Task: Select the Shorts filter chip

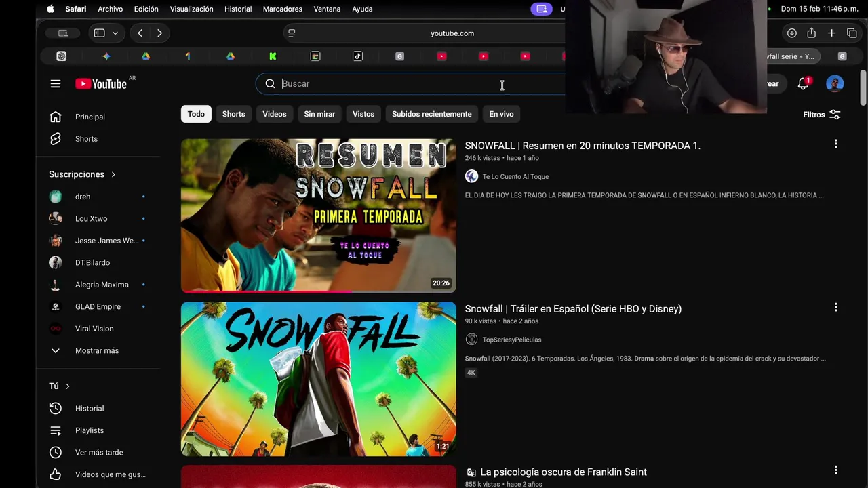Action: coord(233,114)
